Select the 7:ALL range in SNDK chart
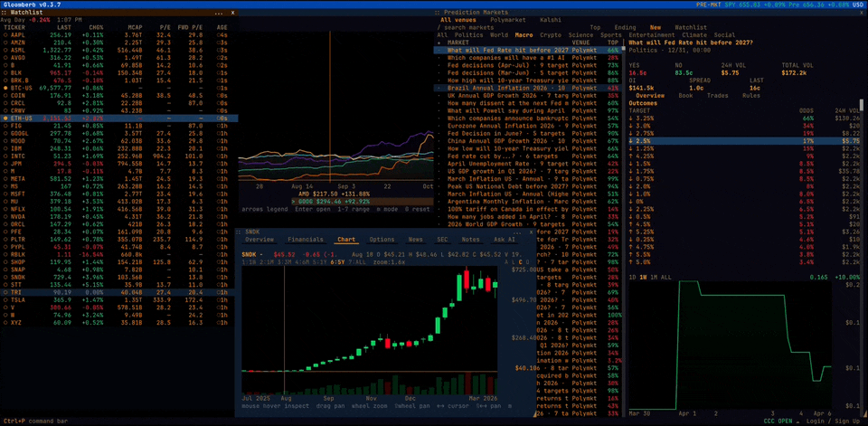Screen dimensions: 868x426 tap(356, 261)
